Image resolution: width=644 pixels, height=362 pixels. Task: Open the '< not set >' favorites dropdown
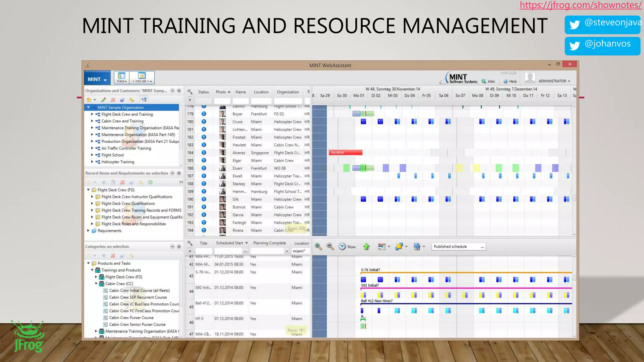142,77
